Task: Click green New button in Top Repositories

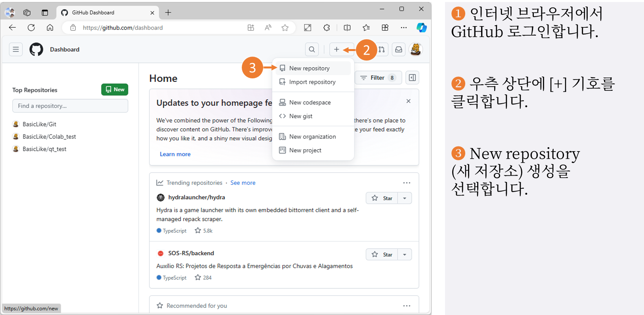Action: click(x=115, y=89)
